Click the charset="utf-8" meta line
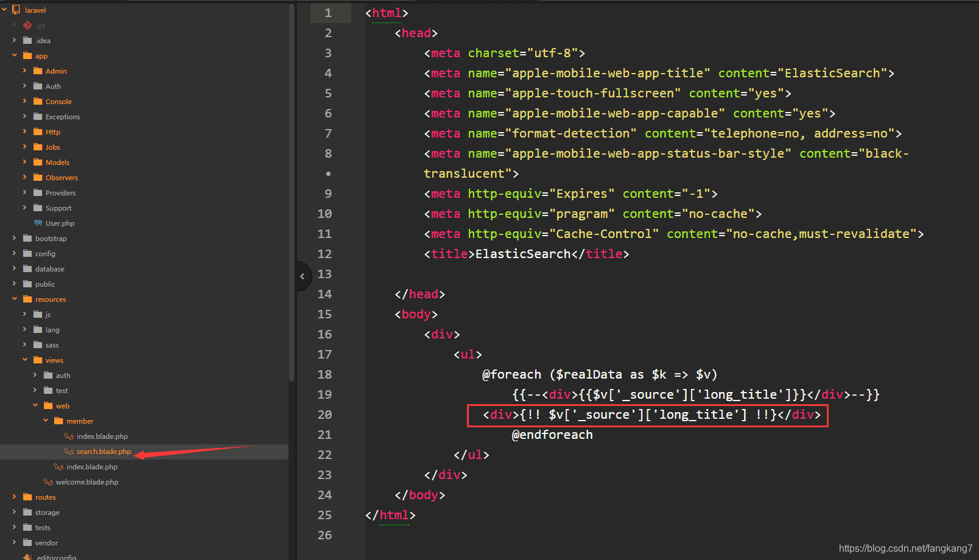Viewport: 979px width, 560px height. coord(505,53)
